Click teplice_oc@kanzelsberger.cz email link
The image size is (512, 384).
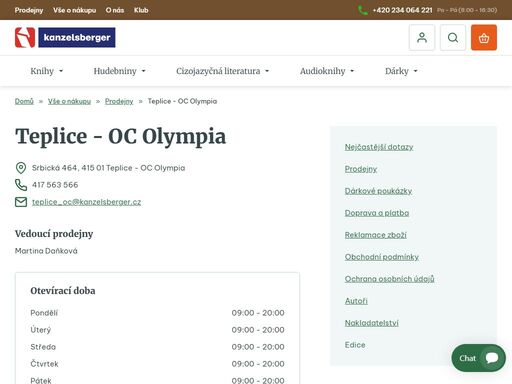coord(86,202)
